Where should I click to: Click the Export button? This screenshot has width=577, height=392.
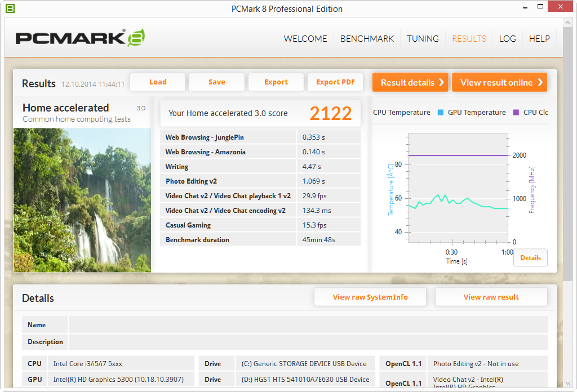tap(276, 82)
